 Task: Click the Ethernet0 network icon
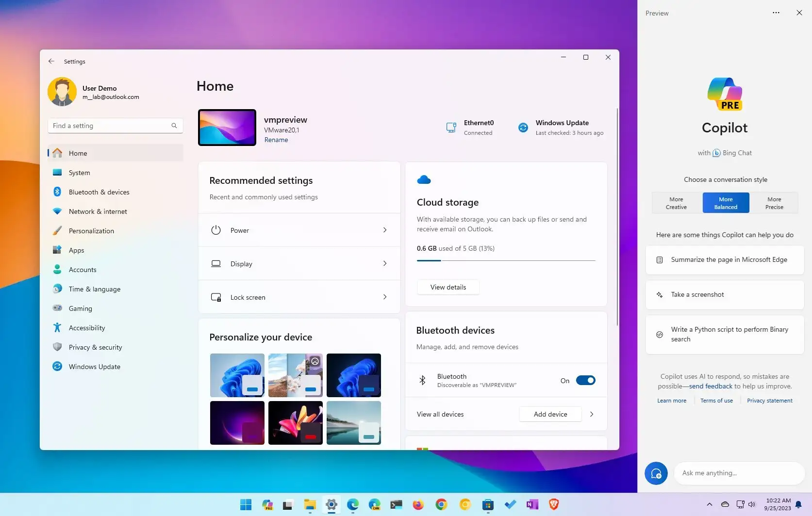click(451, 128)
